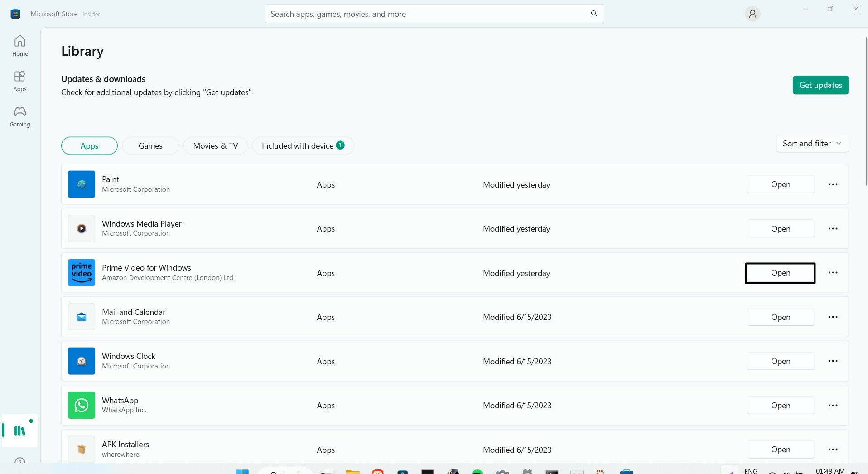Select the Apps filter tab
The image size is (868, 474).
pos(89,146)
